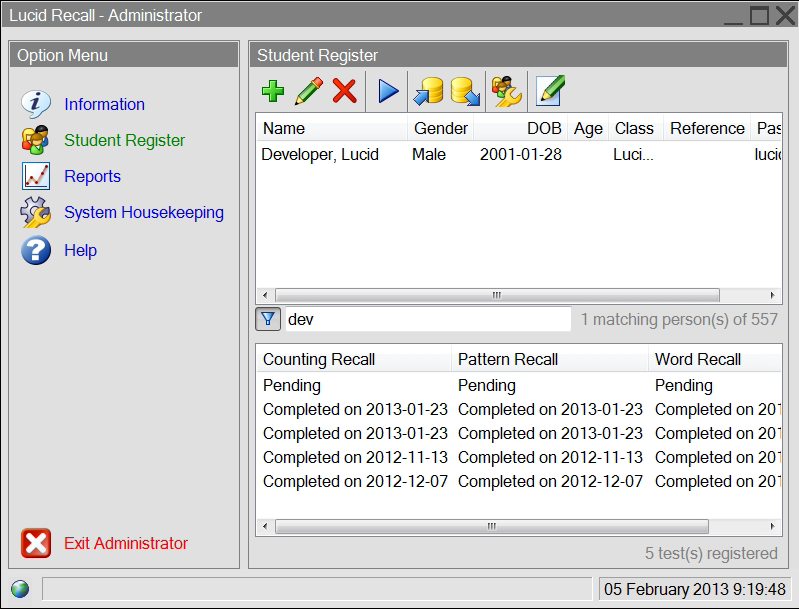Click the Counting Recall column header
Viewport: 799px width, 609px height.
point(354,359)
